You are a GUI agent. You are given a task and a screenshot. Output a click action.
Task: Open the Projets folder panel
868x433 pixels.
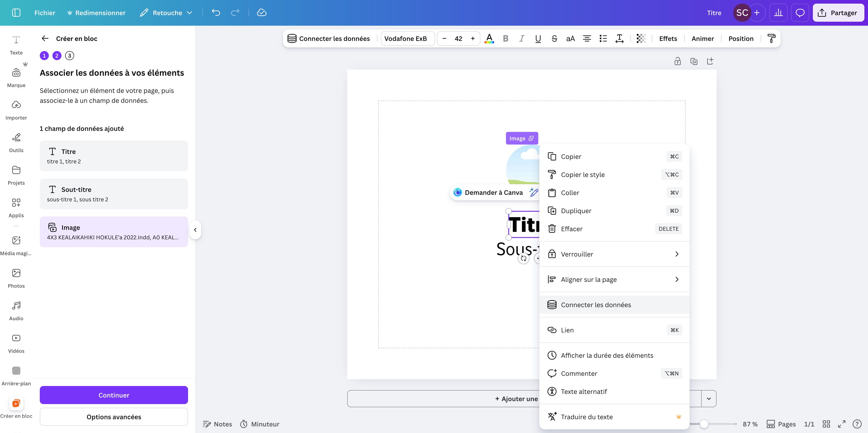coord(16,175)
